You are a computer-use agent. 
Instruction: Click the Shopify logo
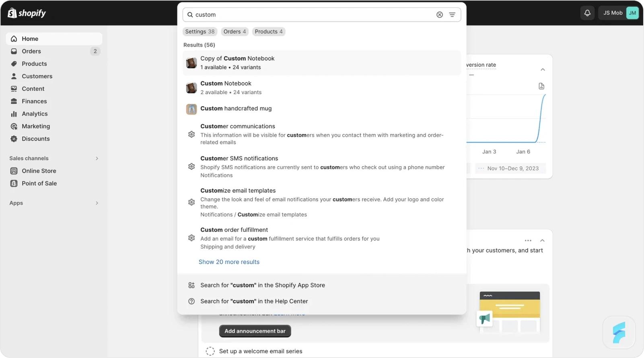(27, 13)
